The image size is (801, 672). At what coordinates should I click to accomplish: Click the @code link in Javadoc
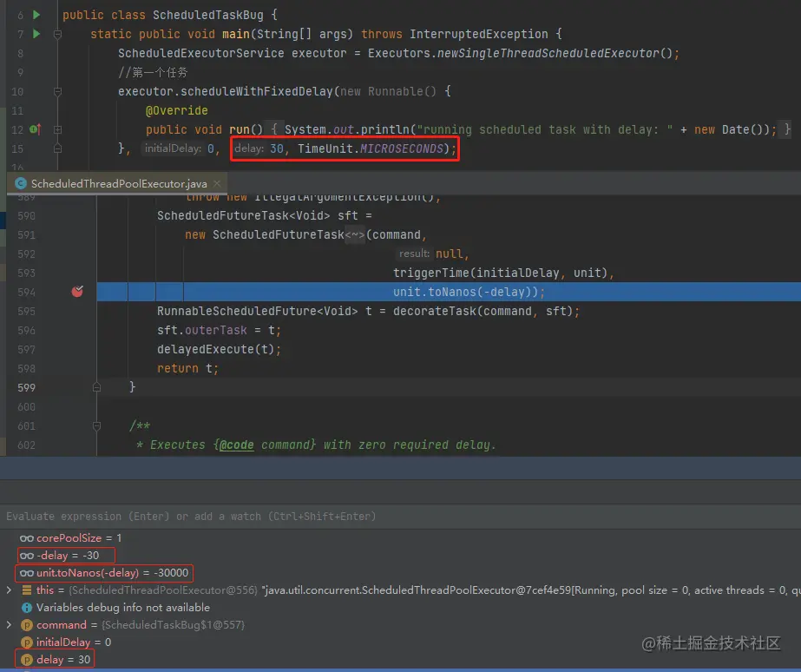237,445
